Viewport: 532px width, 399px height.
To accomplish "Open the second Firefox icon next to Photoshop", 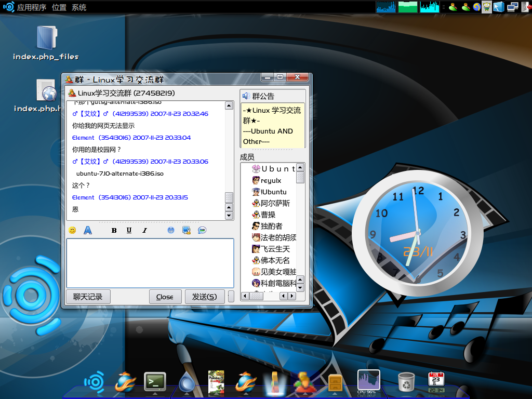I will [246, 382].
